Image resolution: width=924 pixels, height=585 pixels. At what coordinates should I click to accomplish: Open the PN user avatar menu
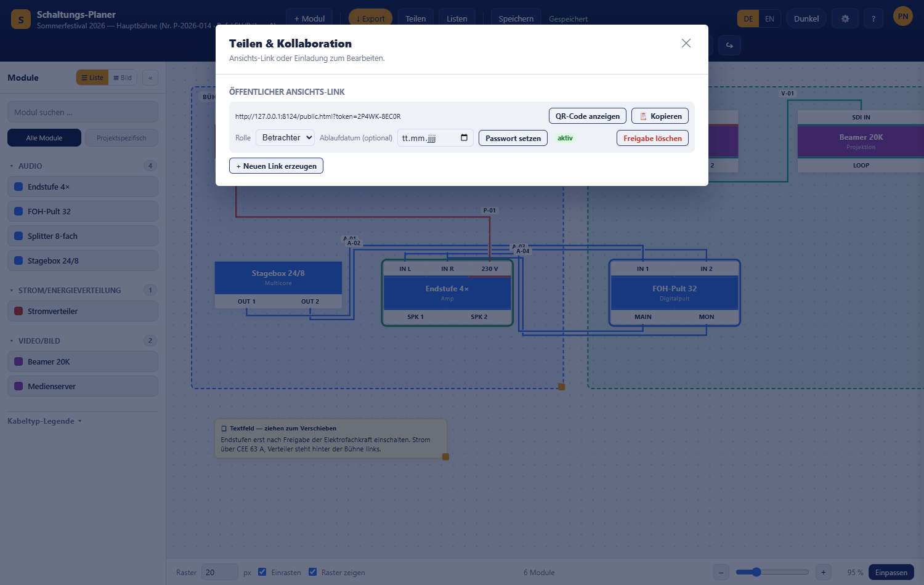[903, 17]
